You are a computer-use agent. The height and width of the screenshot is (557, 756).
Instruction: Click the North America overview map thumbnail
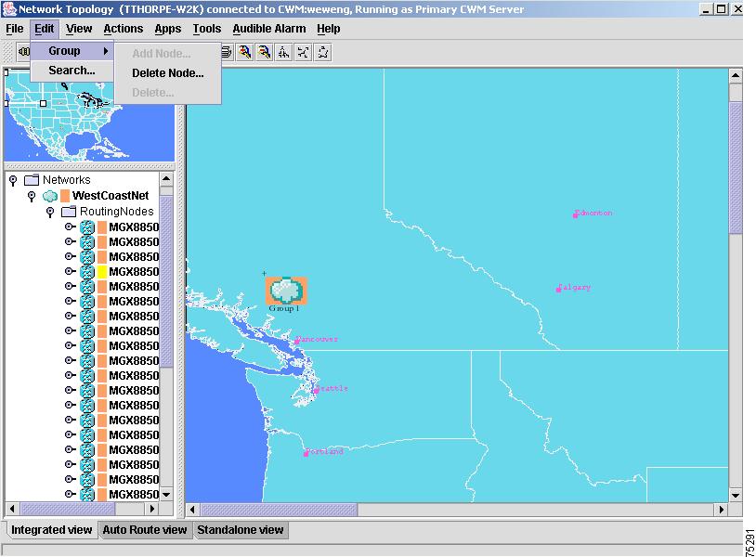(x=89, y=116)
